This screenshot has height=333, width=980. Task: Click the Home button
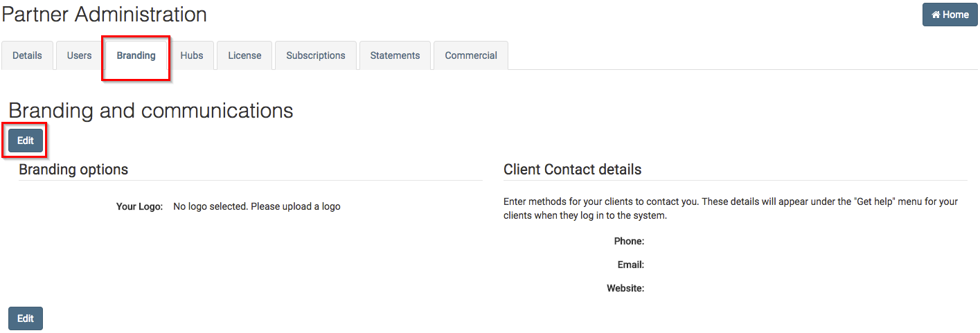[x=949, y=15]
